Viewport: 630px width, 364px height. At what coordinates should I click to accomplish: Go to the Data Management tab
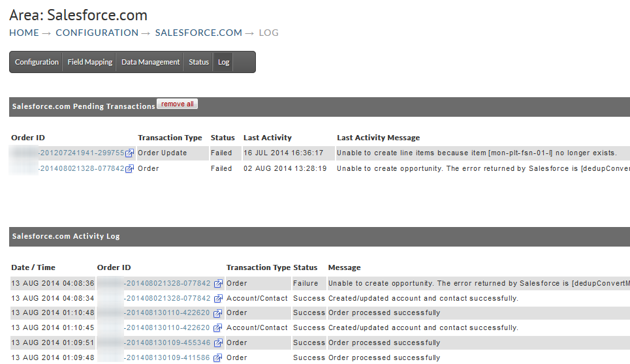pyautogui.click(x=150, y=62)
